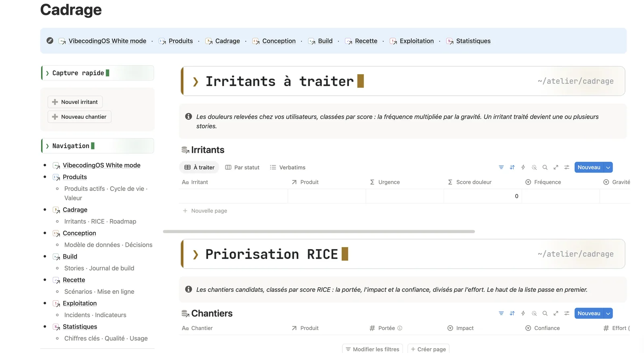Image resolution: width=644 pixels, height=353 pixels.
Task: Open automations lightning icon in Irritants toolbar
Action: [523, 167]
